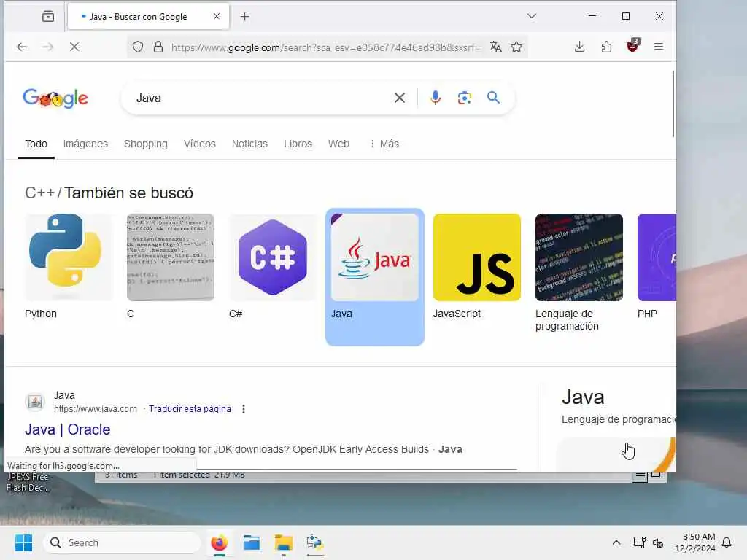Open the extensions puzzle icon
747x560 pixels.
pos(606,47)
